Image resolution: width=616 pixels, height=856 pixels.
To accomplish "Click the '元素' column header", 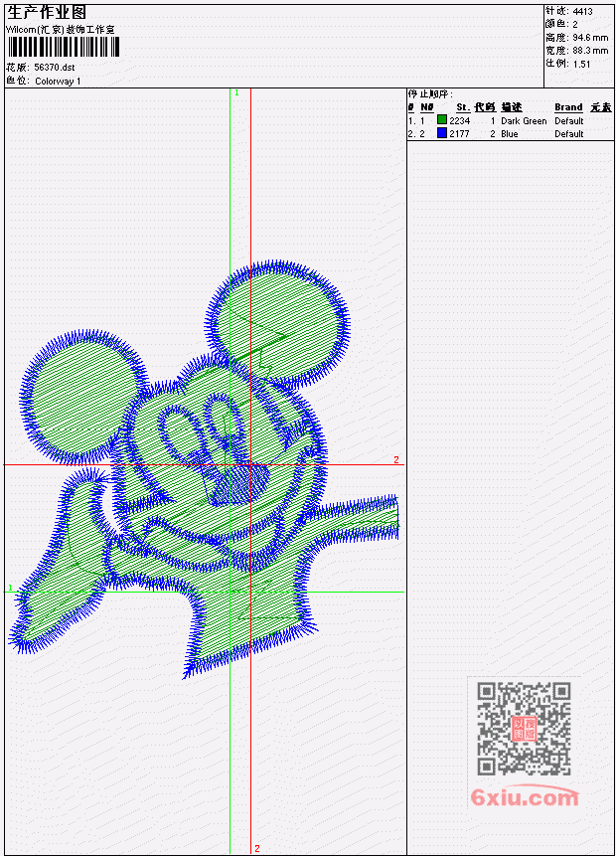I will [601, 107].
